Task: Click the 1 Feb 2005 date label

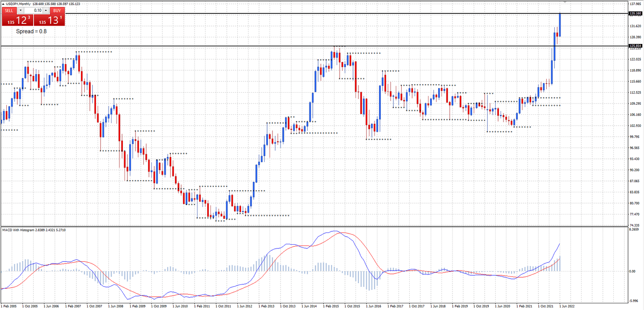Action: pos(8,306)
